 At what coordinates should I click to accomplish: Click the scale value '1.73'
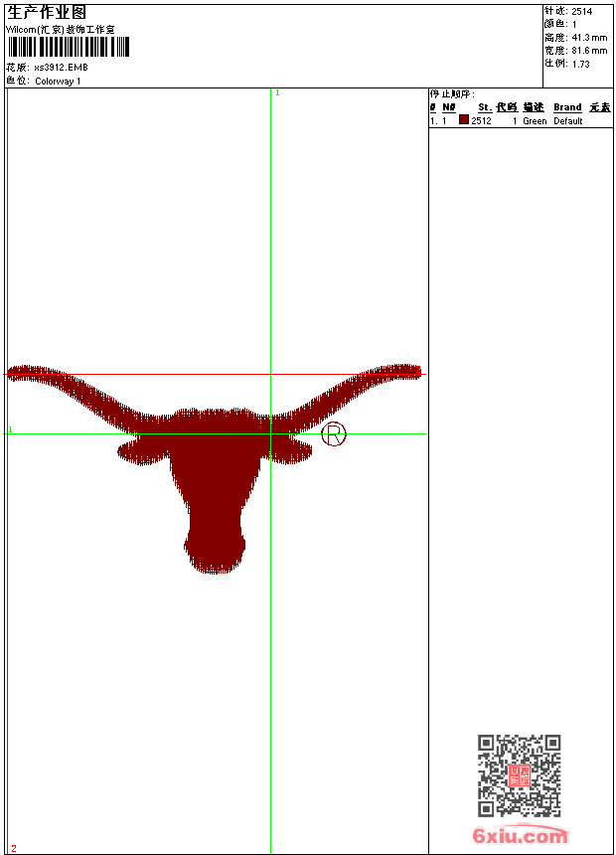[x=580, y=64]
